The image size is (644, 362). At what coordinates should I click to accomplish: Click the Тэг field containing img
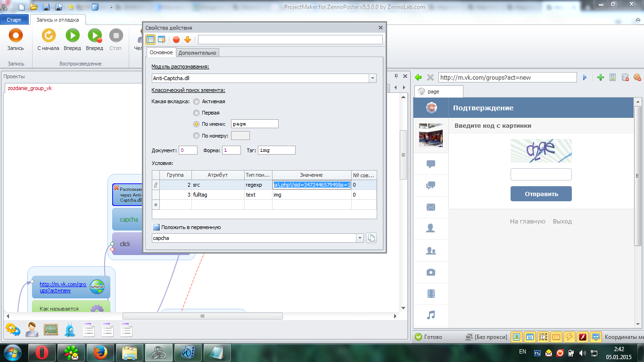(277, 150)
